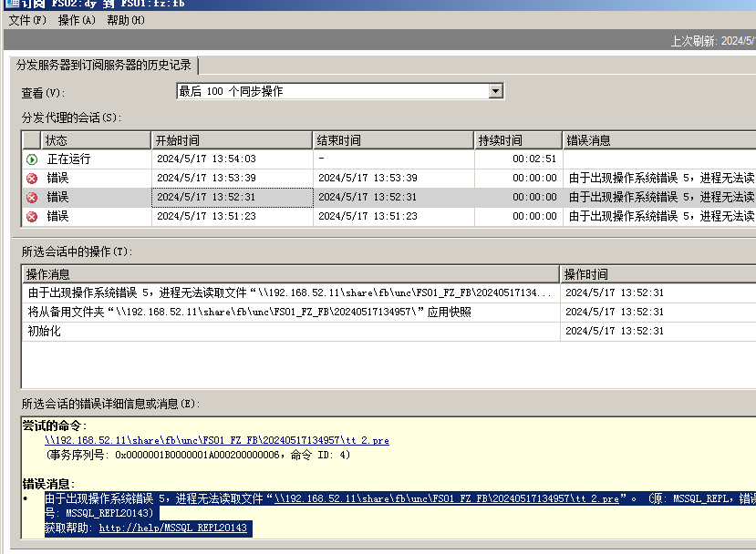Select start time 2024/5/17 13:53:39 cell
Image resolution: width=756 pixels, height=554 pixels.
click(x=232, y=179)
